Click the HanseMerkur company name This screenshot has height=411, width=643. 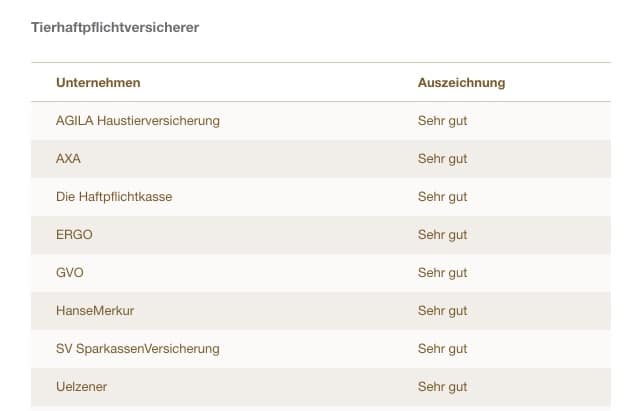pyautogui.click(x=96, y=311)
